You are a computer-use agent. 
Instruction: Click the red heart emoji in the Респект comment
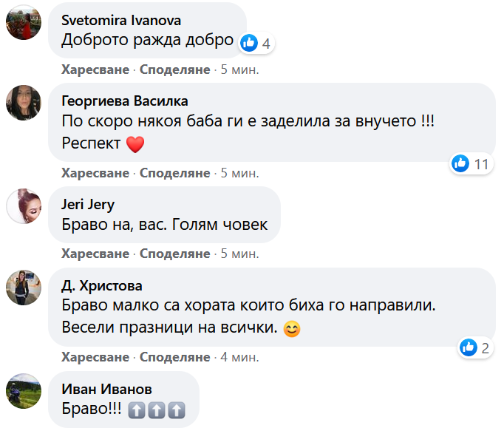[135, 144]
